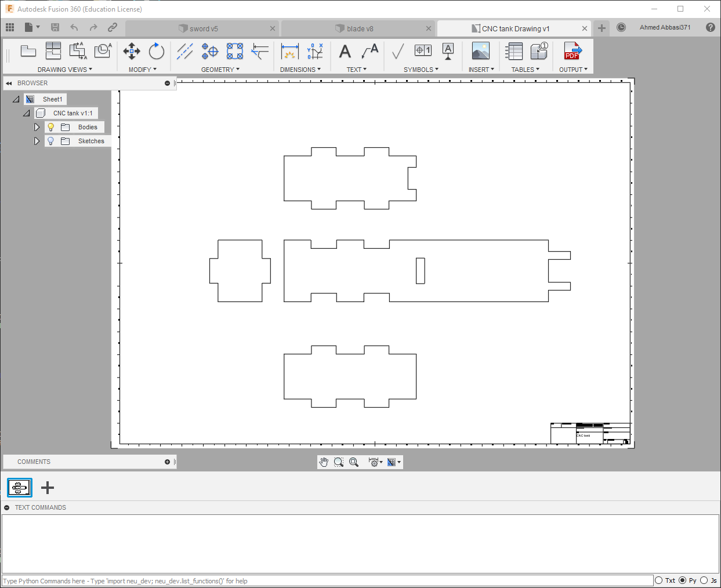Click the Insert Image icon

pos(481,51)
